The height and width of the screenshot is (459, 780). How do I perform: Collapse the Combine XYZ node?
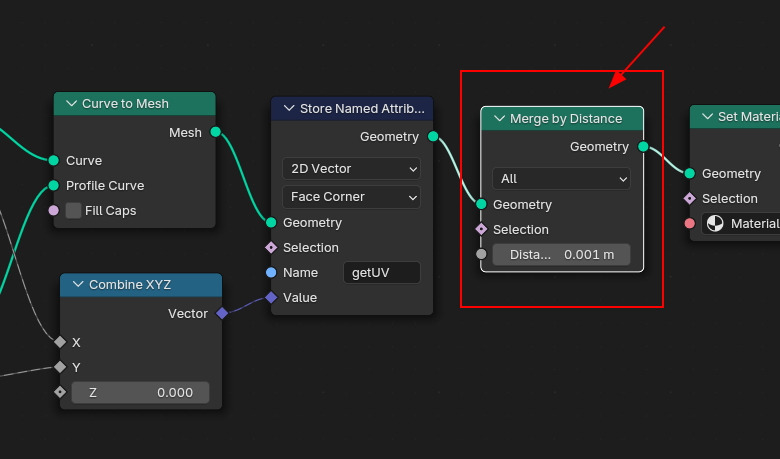click(78, 284)
